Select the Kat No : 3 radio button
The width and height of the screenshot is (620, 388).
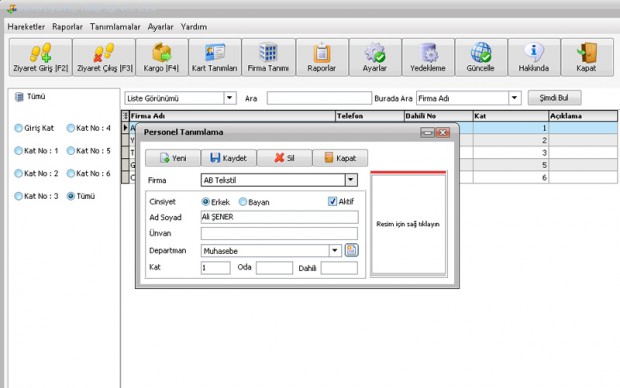tap(18, 196)
